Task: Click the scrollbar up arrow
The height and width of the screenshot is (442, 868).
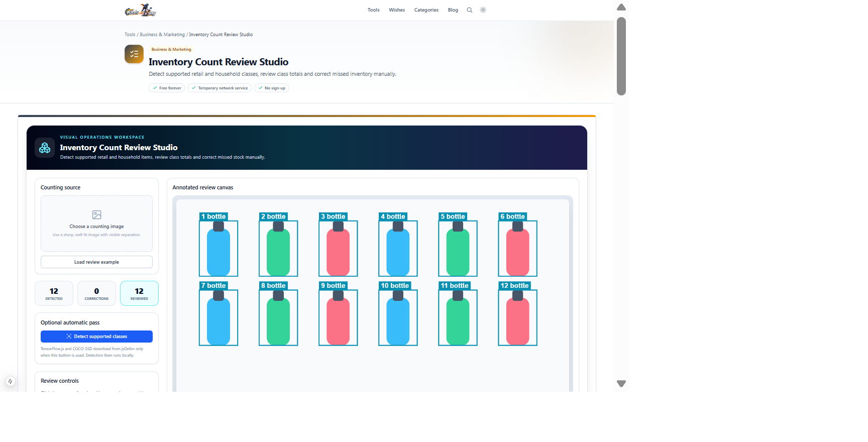Action: click(621, 7)
